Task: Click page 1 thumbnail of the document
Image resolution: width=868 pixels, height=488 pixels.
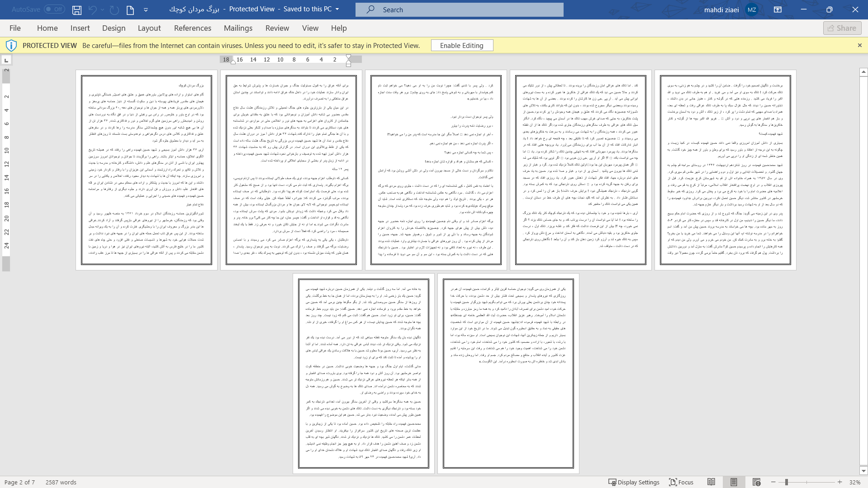Action: tap(147, 170)
